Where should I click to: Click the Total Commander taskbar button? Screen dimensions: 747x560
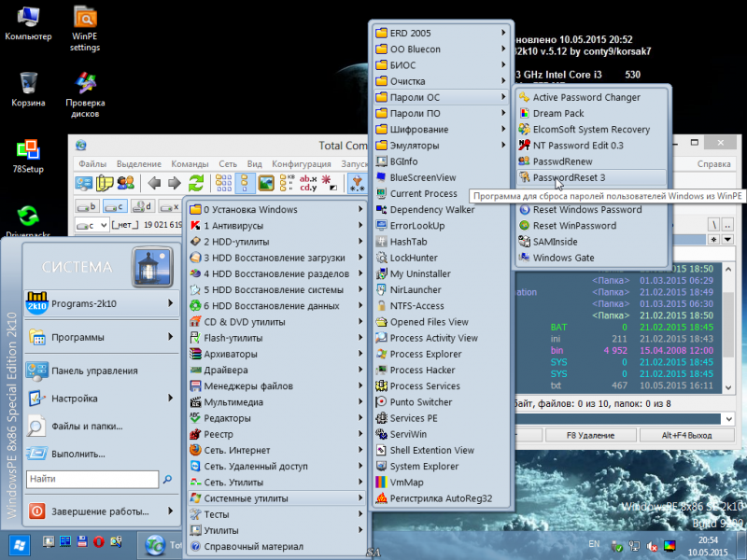point(162,545)
